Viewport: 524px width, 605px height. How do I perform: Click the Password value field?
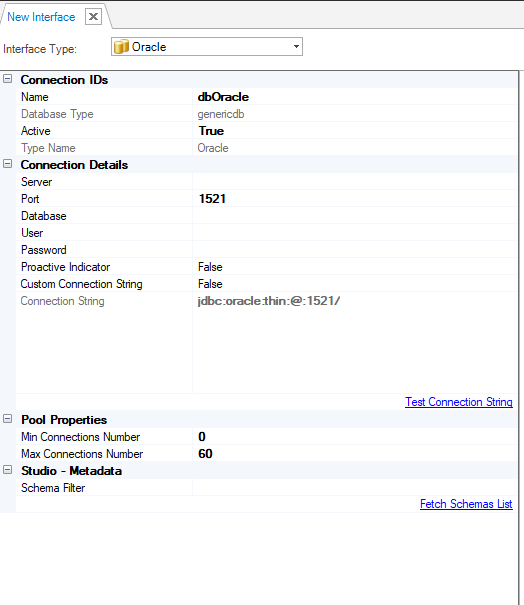click(x=355, y=250)
